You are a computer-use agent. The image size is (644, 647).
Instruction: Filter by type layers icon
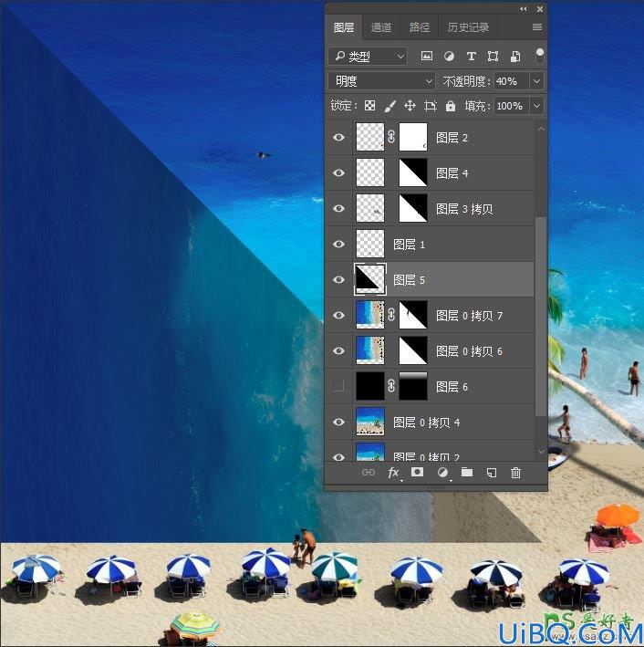[x=471, y=56]
